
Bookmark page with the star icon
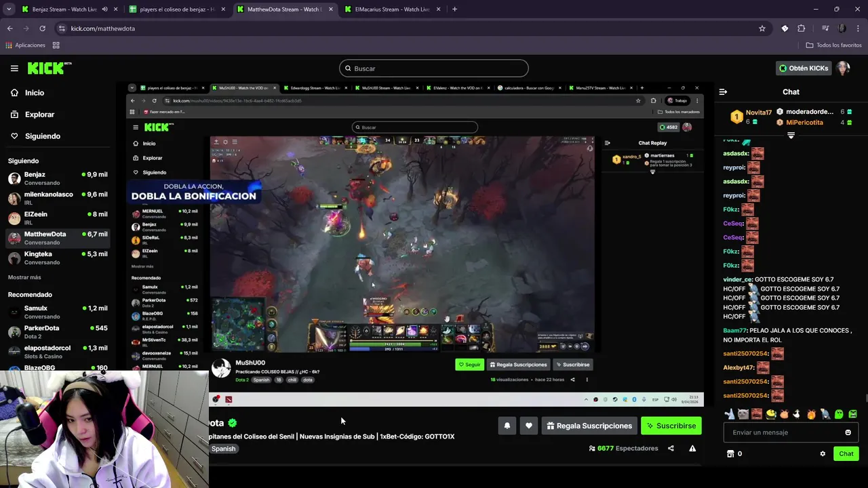(x=762, y=28)
